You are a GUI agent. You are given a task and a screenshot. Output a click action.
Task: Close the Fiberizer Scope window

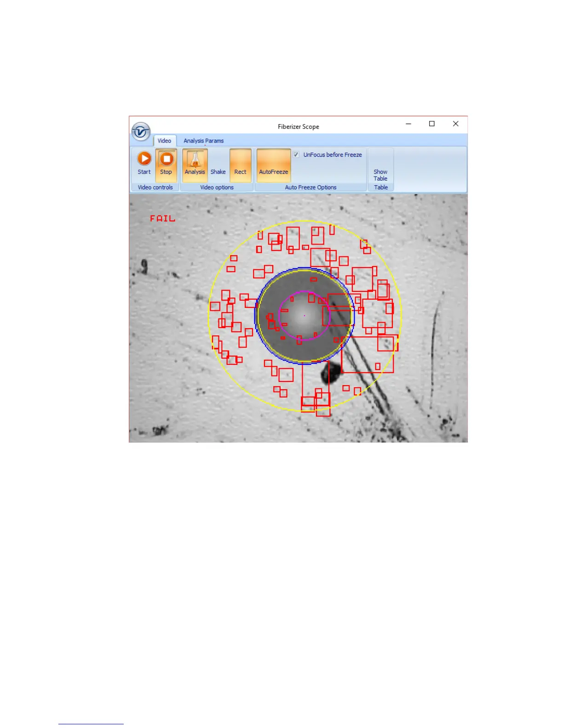point(455,124)
